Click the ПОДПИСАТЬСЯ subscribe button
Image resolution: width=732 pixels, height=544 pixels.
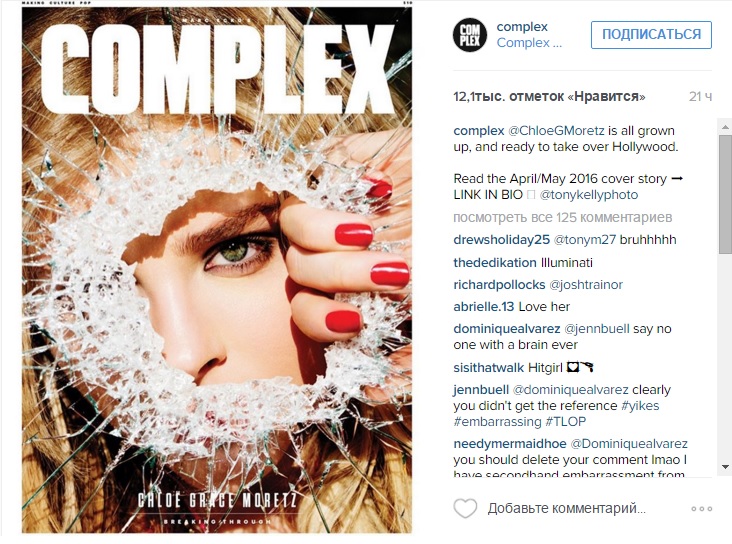tap(651, 35)
